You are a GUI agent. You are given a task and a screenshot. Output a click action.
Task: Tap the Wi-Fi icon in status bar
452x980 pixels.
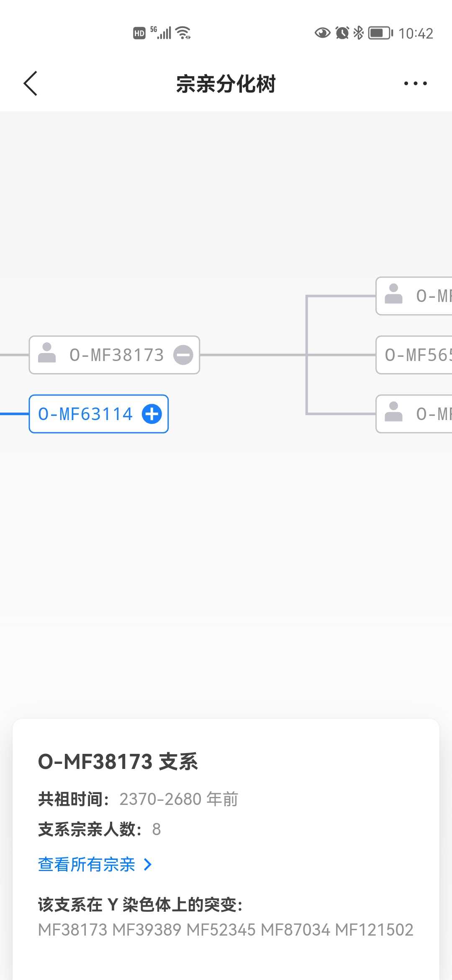183,33
